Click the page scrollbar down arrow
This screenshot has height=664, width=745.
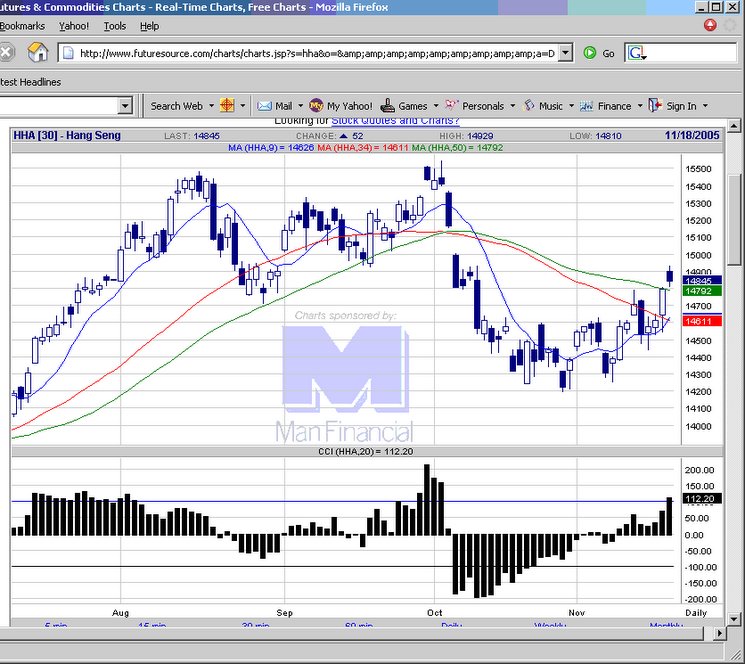tap(734, 619)
